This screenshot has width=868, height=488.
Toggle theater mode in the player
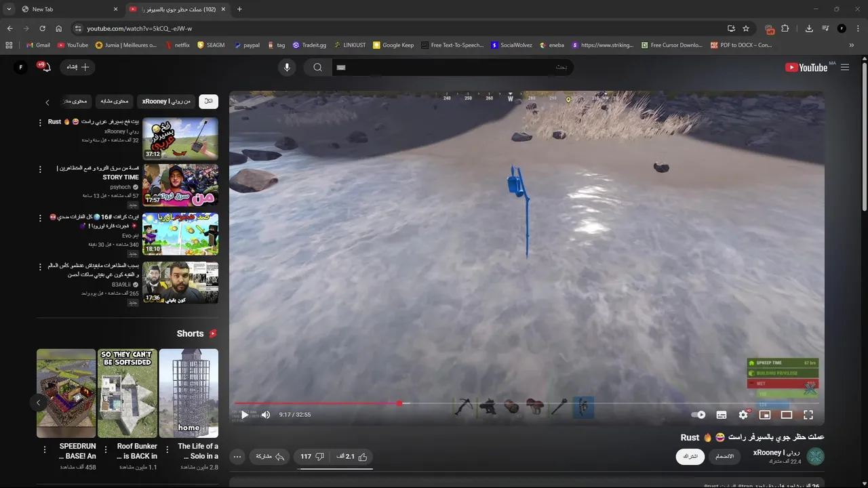pyautogui.click(x=787, y=415)
